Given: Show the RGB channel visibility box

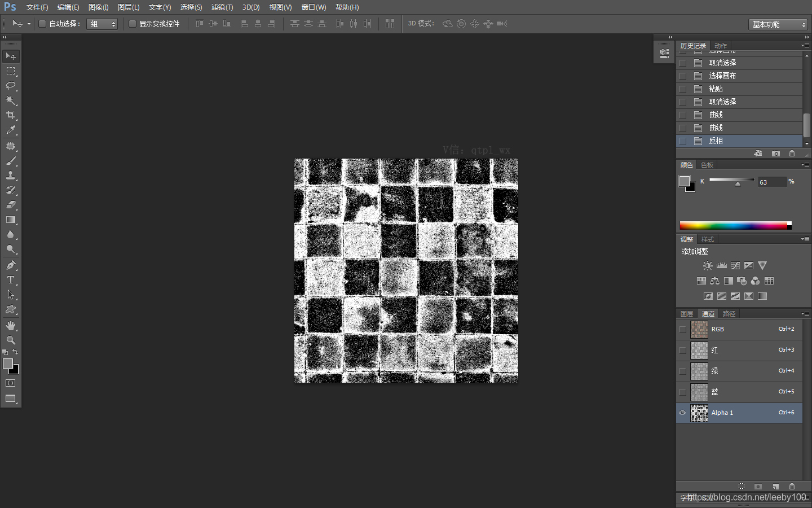Looking at the screenshot, I should pos(682,329).
